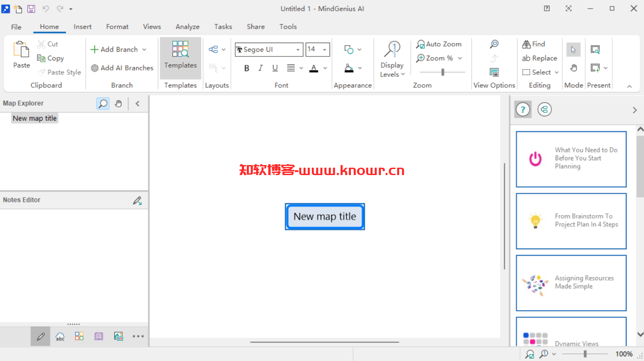The image size is (644, 361).
Task: Open 'What You Need to Do Before You Start Planning' card
Action: coord(571,159)
